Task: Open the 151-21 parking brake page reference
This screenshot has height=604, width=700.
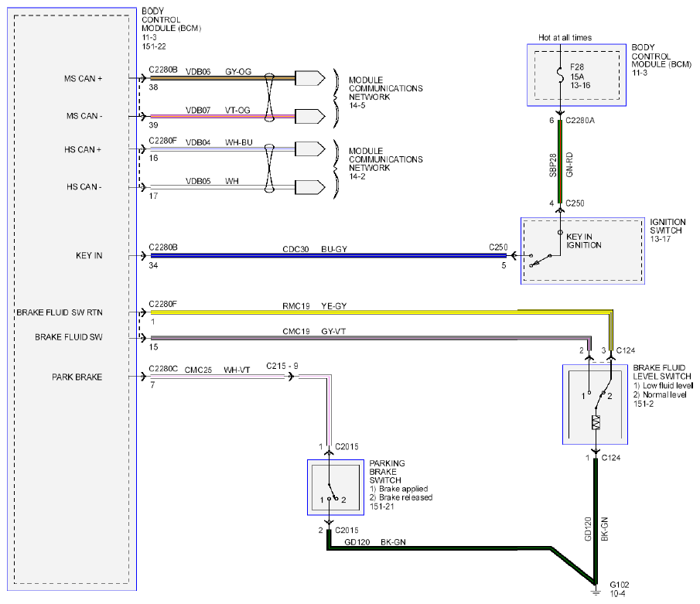Action: click(381, 507)
